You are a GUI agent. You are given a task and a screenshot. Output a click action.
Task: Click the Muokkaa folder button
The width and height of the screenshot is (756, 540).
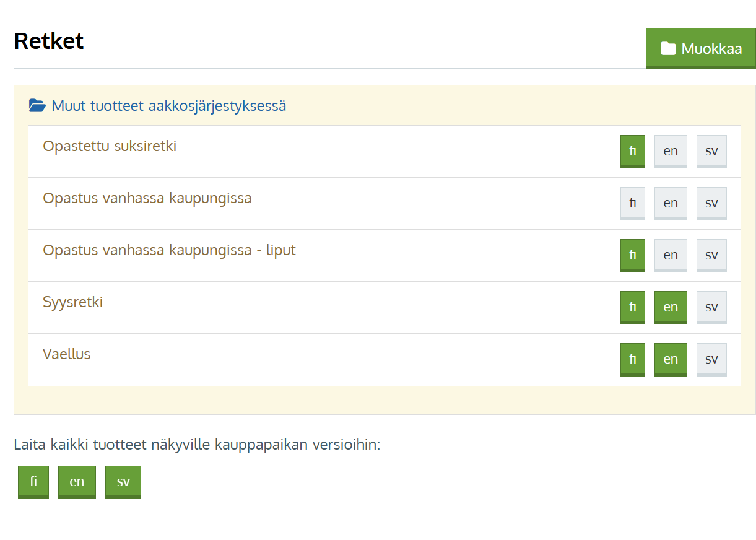[x=700, y=48]
